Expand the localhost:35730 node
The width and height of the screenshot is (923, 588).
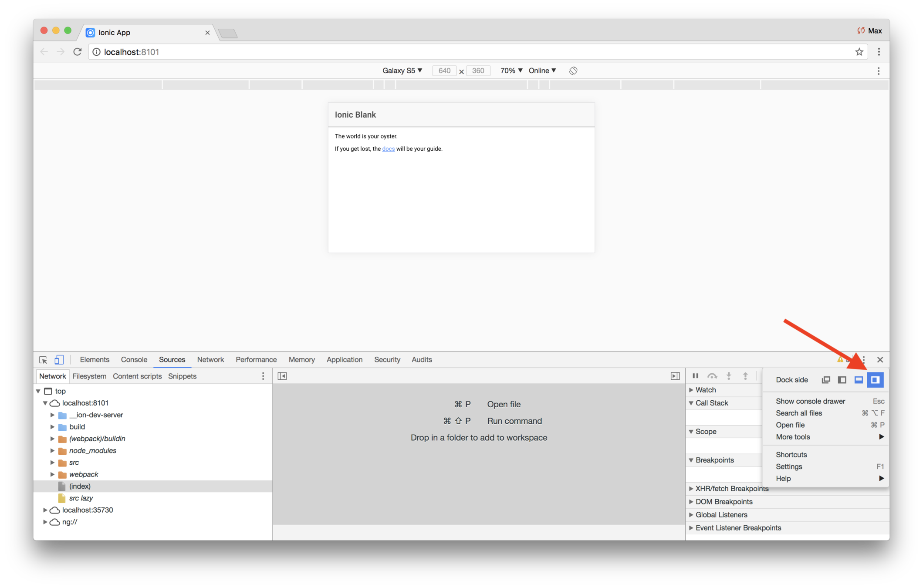pos(45,510)
